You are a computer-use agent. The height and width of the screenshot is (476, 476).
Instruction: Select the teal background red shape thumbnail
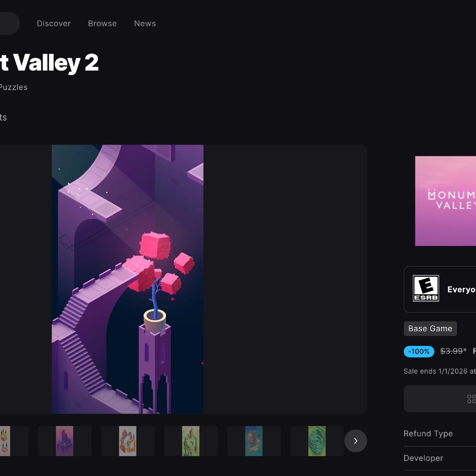(254, 441)
